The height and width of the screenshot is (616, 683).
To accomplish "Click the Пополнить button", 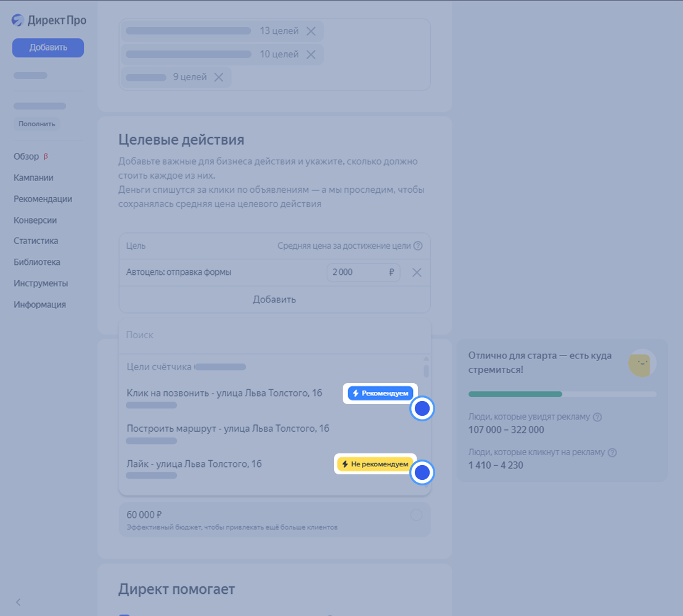I will click(36, 124).
